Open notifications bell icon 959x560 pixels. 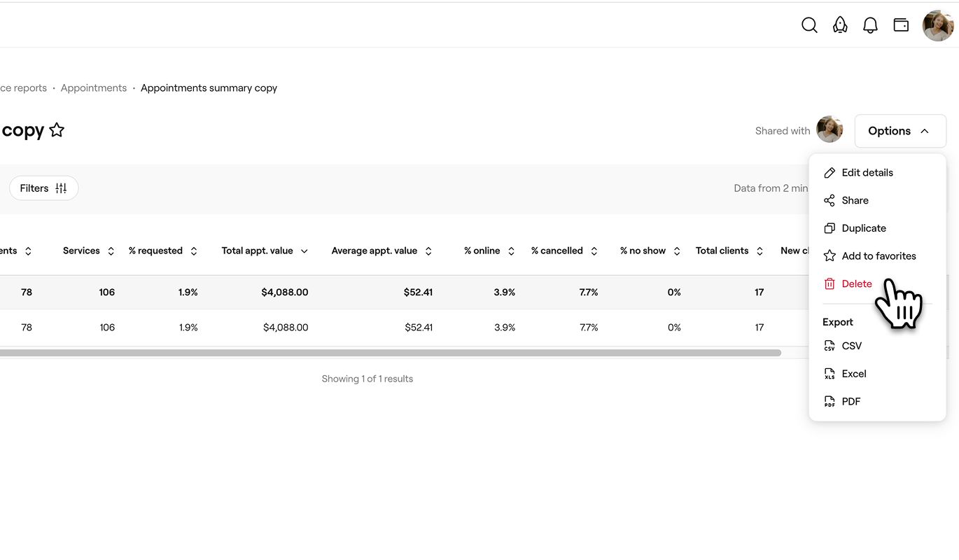click(870, 25)
